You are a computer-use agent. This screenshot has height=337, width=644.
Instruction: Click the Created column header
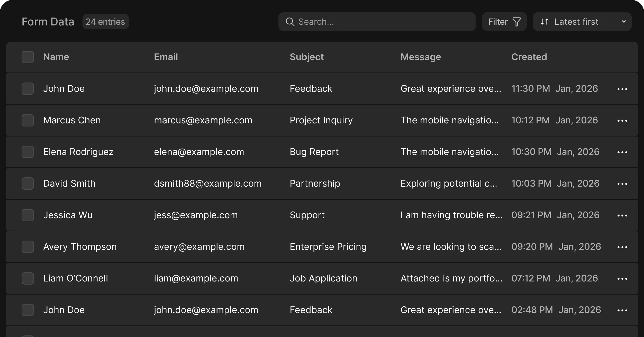pyautogui.click(x=529, y=57)
